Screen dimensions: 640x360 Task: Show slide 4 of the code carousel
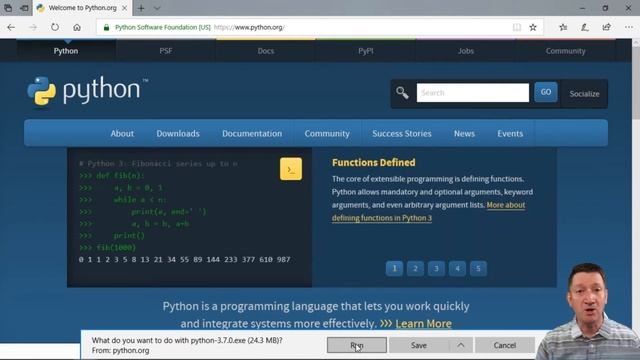point(457,268)
